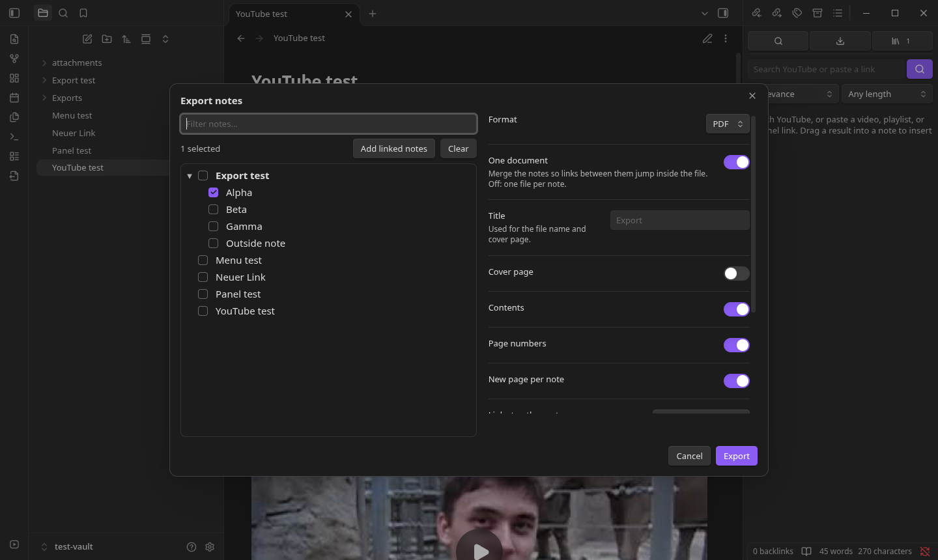Open the Format PDF dropdown
The height and width of the screenshot is (560, 938).
pyautogui.click(x=728, y=124)
